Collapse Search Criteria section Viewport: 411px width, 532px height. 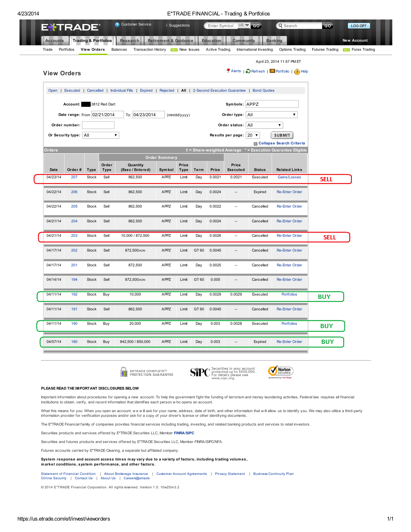tap(281, 143)
